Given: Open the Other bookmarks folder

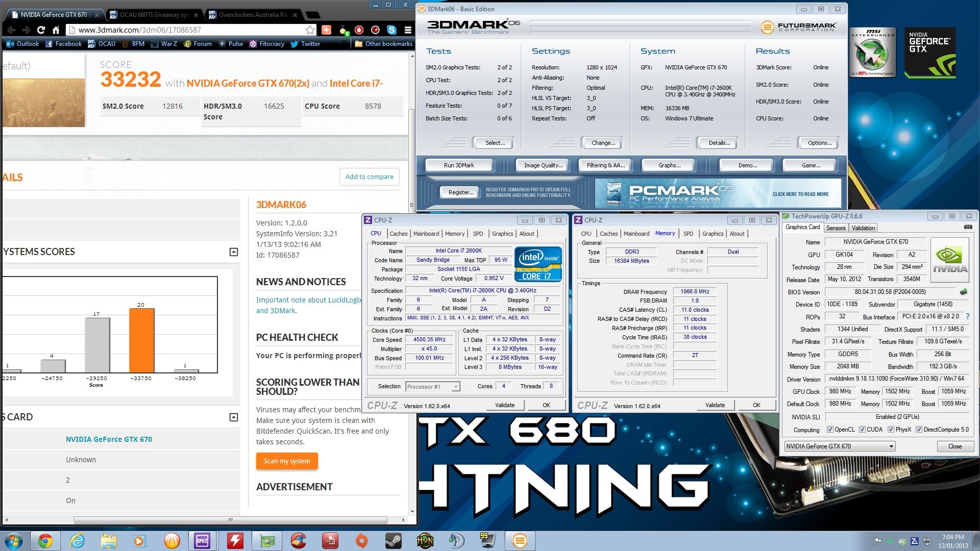Looking at the screenshot, I should click(384, 44).
